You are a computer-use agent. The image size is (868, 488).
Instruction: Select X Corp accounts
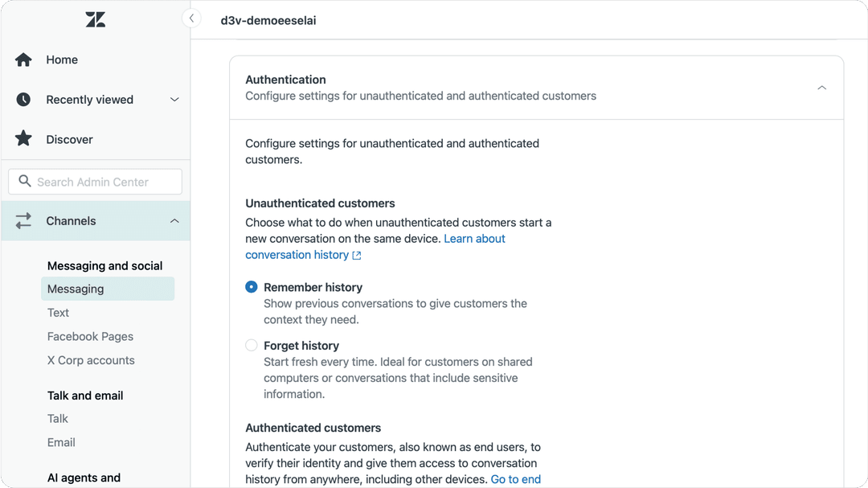tap(91, 360)
